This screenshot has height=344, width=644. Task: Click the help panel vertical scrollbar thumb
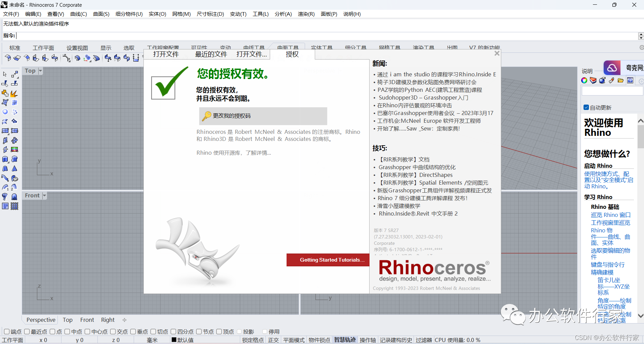(641, 136)
